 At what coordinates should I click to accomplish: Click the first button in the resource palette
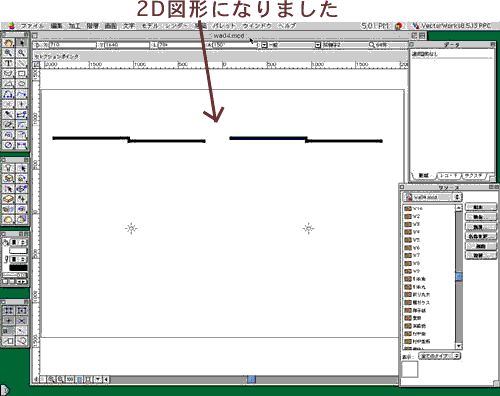tap(480, 207)
